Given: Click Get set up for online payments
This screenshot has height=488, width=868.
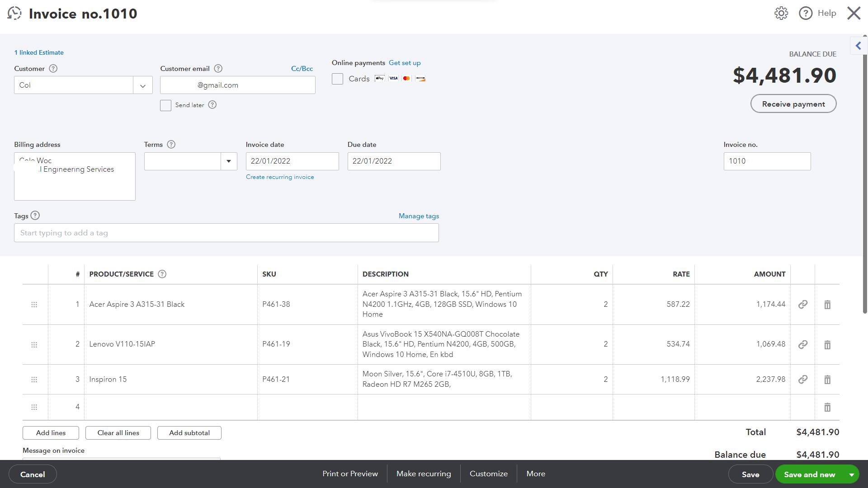Looking at the screenshot, I should (x=405, y=63).
